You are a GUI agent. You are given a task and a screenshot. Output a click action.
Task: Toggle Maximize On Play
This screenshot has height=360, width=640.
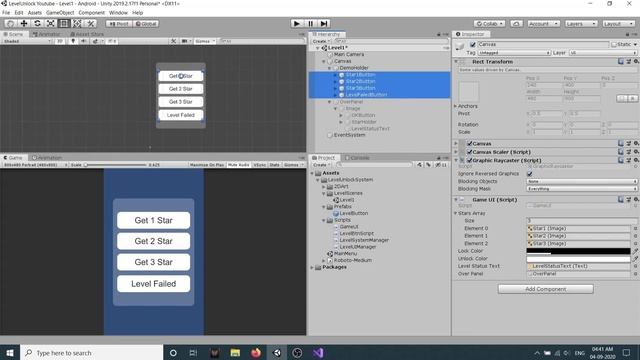[x=207, y=165]
